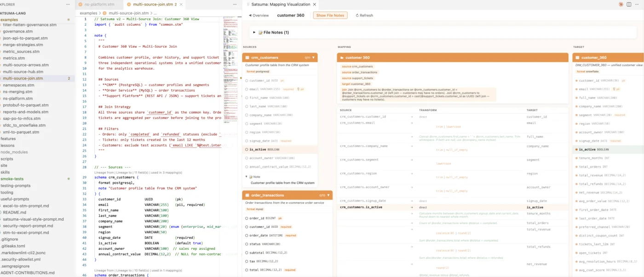This screenshot has height=277, width=644.
Task: Click the File Notes notebook icon
Action: pyautogui.click(x=260, y=32)
